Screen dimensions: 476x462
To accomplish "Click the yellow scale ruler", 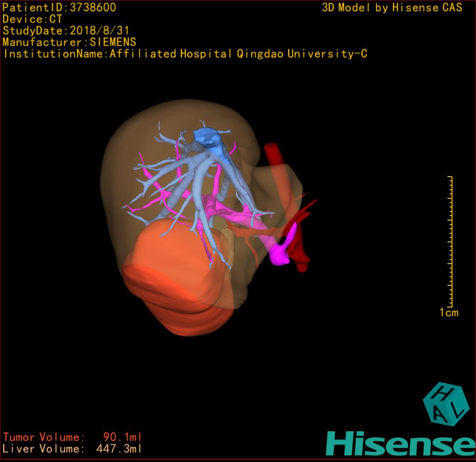I will coord(450,241).
